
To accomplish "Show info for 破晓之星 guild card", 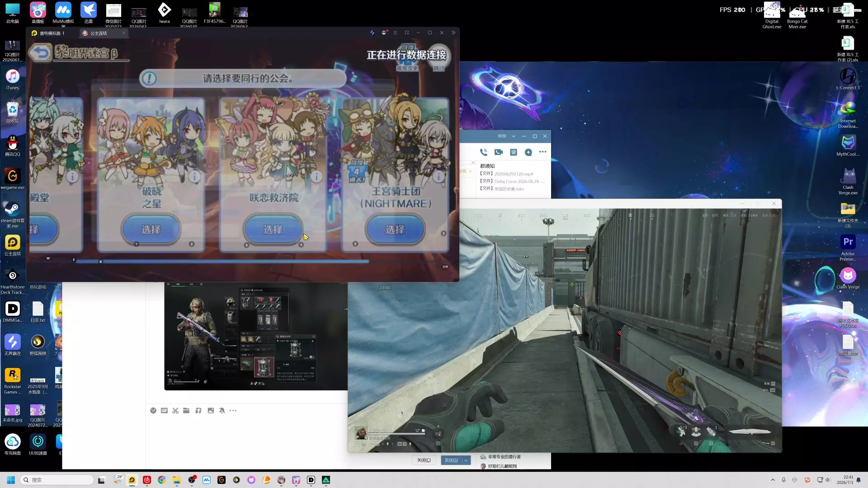I will tap(194, 177).
